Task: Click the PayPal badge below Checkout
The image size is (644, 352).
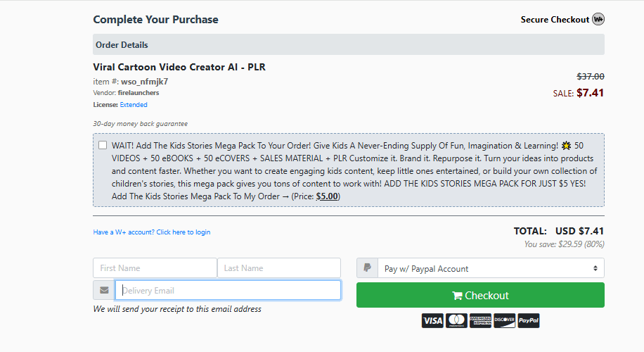Action: (529, 321)
